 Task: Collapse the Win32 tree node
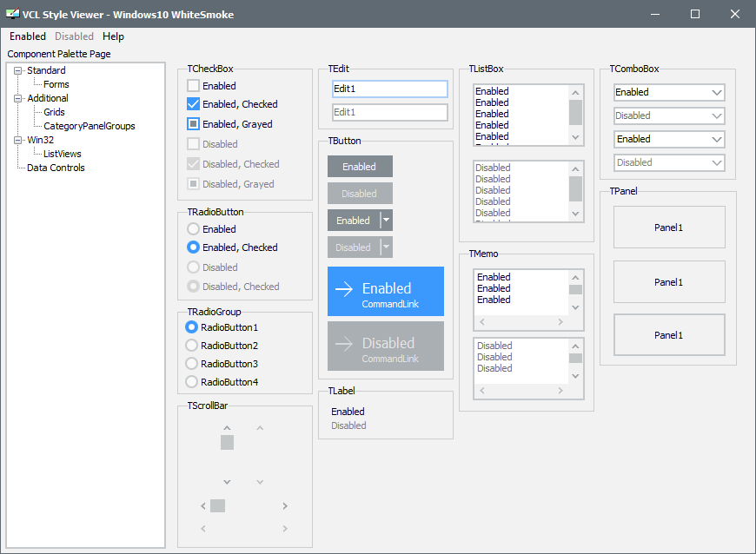[x=18, y=140]
